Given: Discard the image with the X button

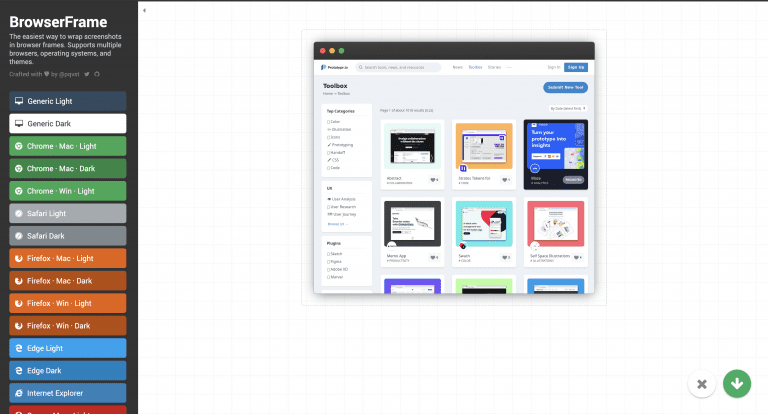Looking at the screenshot, I should pyautogui.click(x=702, y=384).
